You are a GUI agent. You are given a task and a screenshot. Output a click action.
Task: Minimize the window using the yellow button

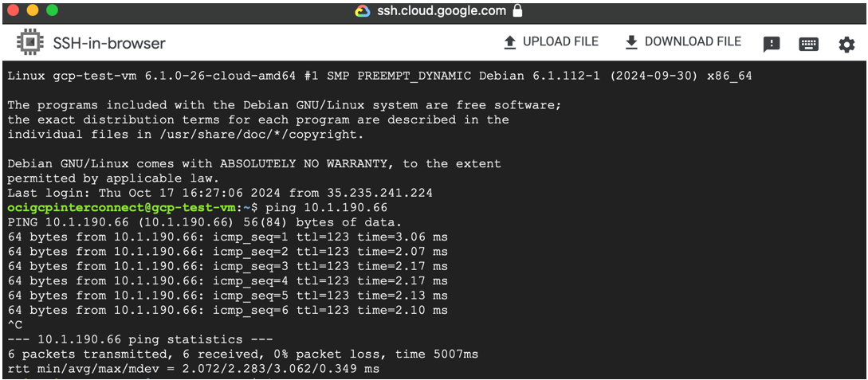click(x=33, y=10)
